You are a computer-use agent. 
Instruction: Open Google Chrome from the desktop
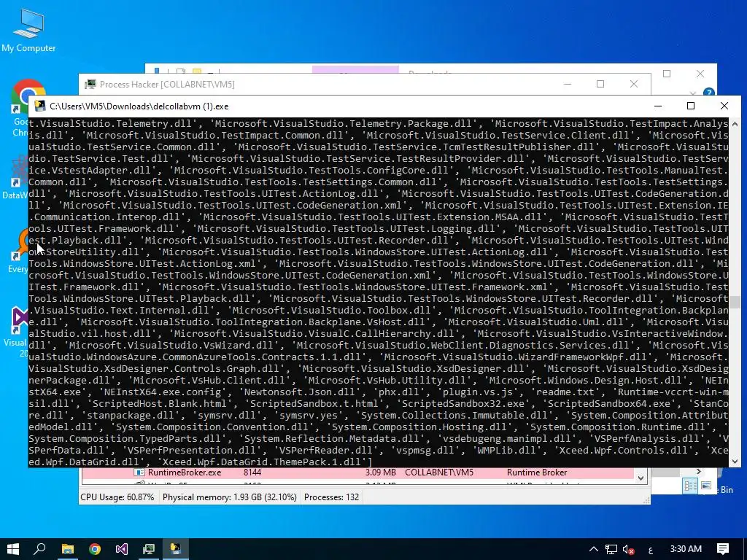tap(20, 109)
